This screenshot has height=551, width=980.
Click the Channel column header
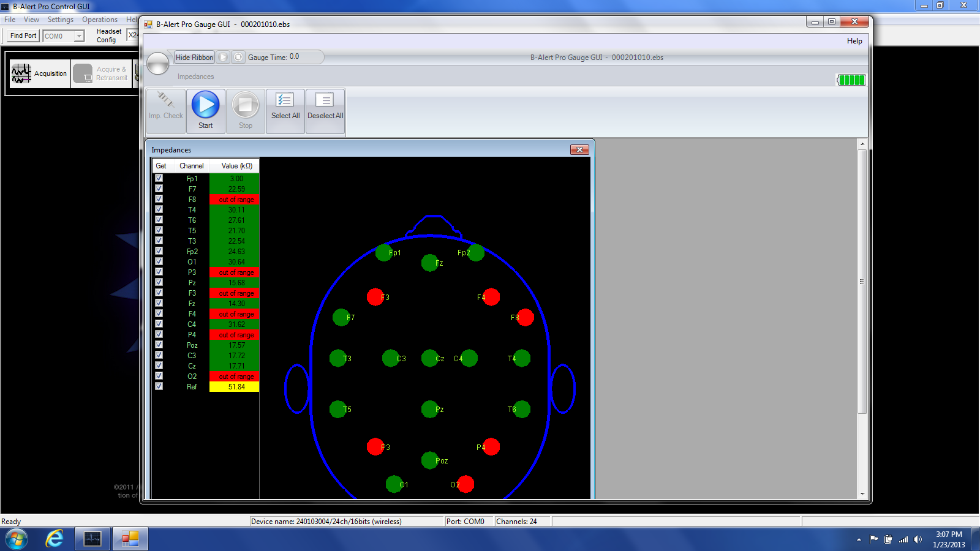click(x=191, y=166)
